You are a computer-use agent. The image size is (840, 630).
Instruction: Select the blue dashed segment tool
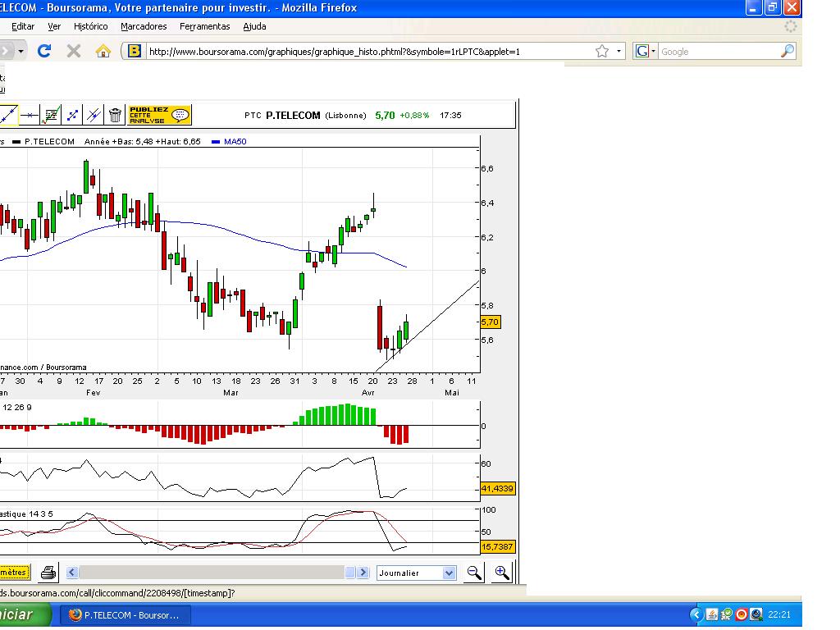[x=72, y=115]
